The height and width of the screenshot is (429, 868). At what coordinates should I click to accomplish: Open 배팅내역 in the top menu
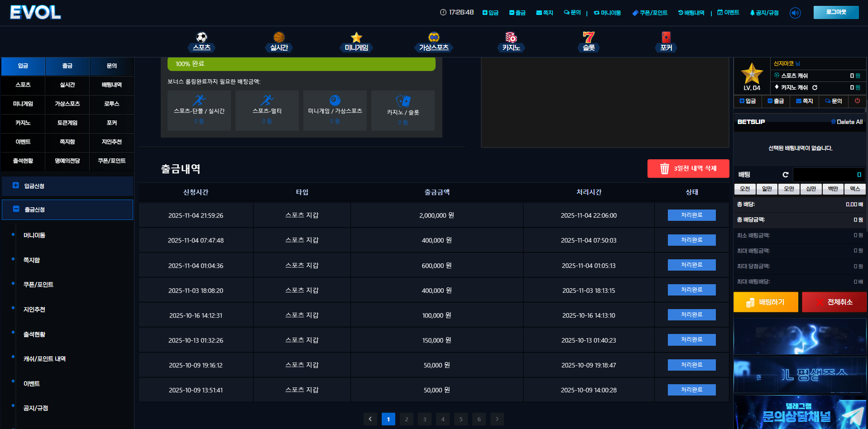point(691,13)
